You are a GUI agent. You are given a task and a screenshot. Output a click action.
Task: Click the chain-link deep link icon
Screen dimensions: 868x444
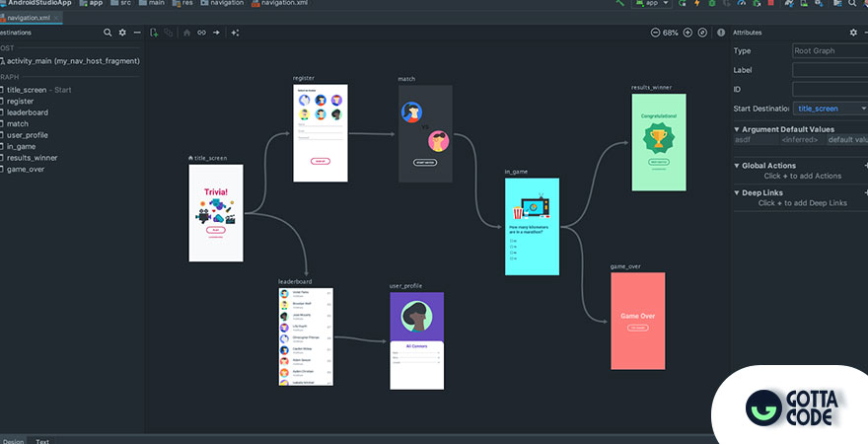tap(201, 33)
